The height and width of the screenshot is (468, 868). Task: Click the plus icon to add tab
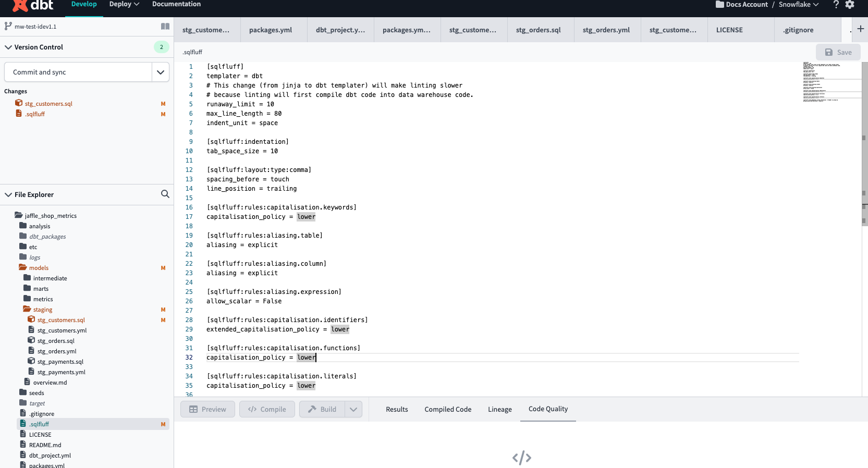point(860,29)
